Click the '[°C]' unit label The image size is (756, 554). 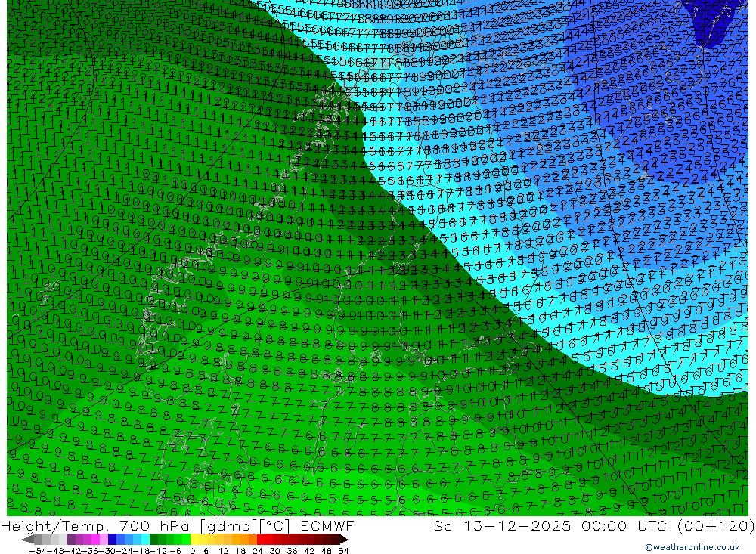(275, 526)
